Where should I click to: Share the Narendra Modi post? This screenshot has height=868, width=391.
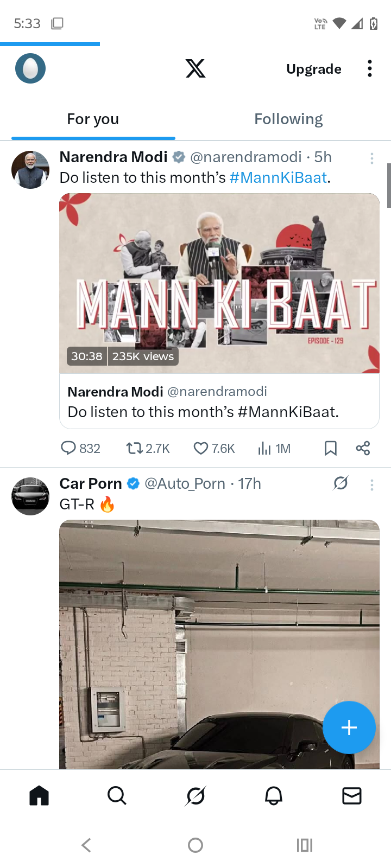[363, 448]
